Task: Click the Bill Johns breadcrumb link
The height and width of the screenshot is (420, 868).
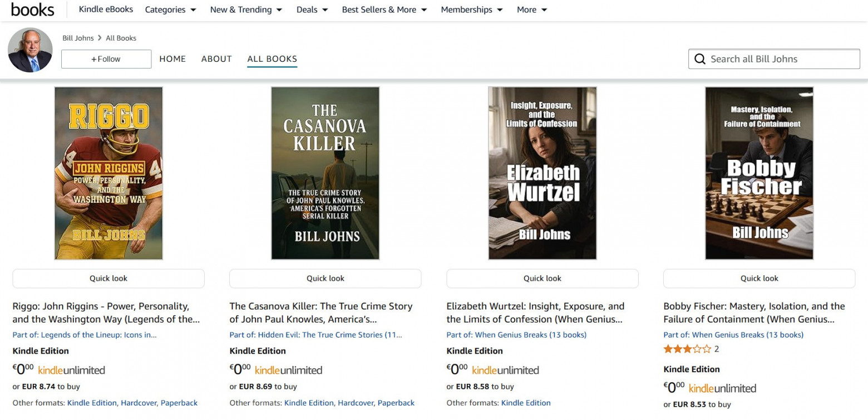Action: [78, 38]
